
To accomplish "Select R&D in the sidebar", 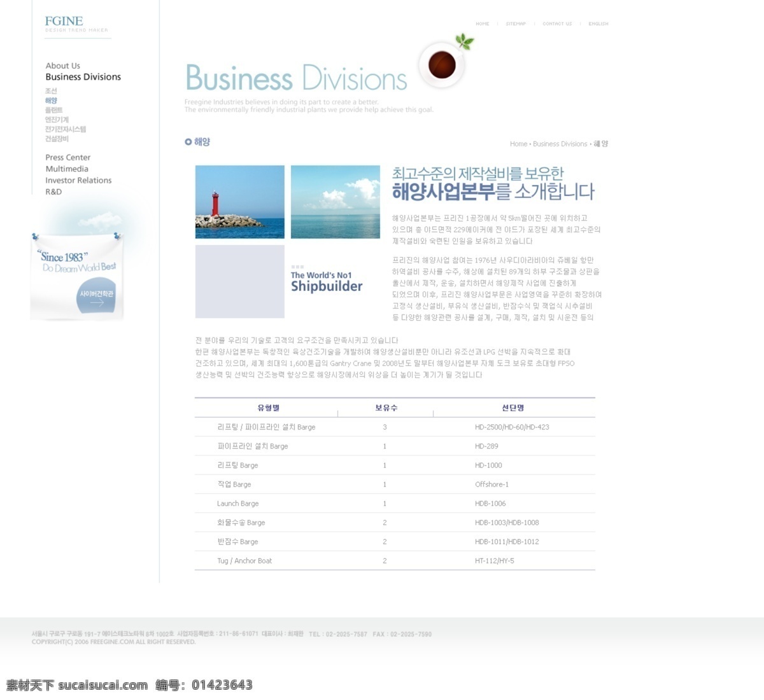I will point(53,192).
